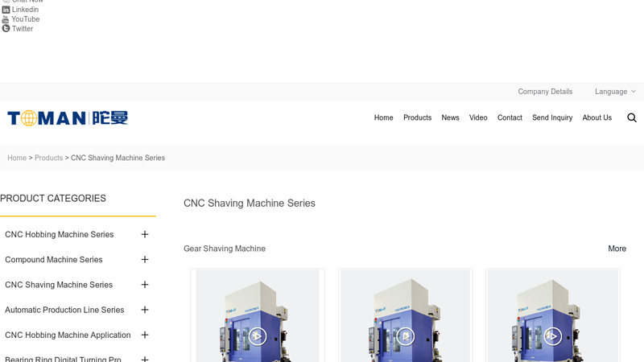Click the PRODUCT CATEGORIES heading
Image resolution: width=644 pixels, height=362 pixels.
pyautogui.click(x=53, y=198)
